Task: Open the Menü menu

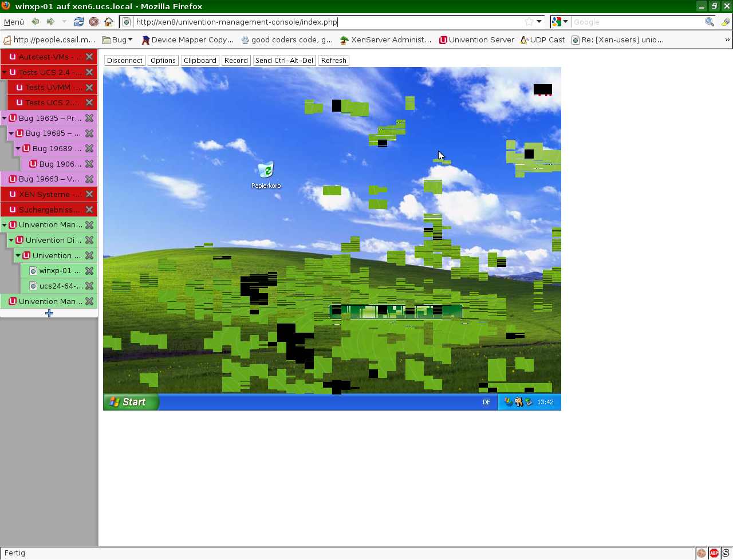Action: [x=14, y=22]
